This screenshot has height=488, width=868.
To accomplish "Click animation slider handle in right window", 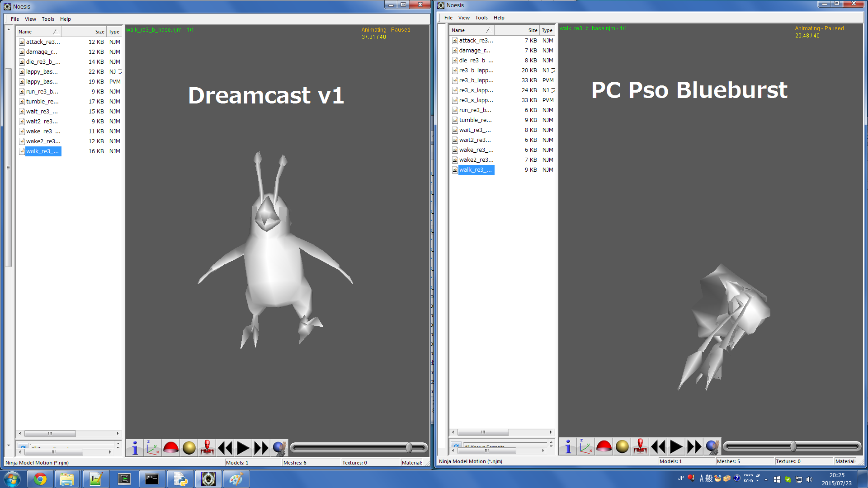I will pos(793,446).
